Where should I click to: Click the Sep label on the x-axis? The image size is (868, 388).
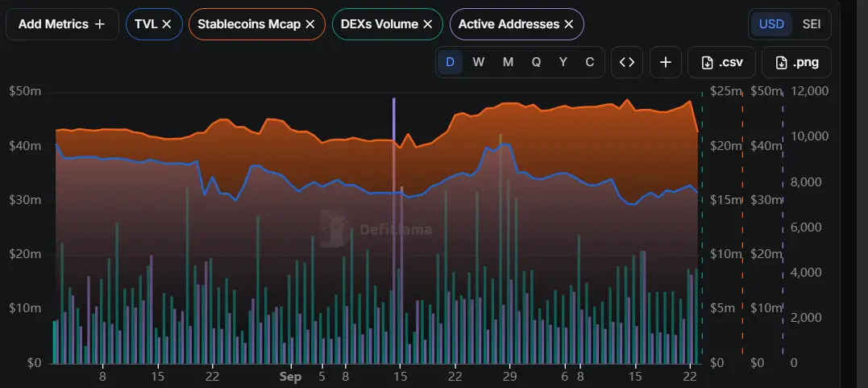[x=291, y=377]
